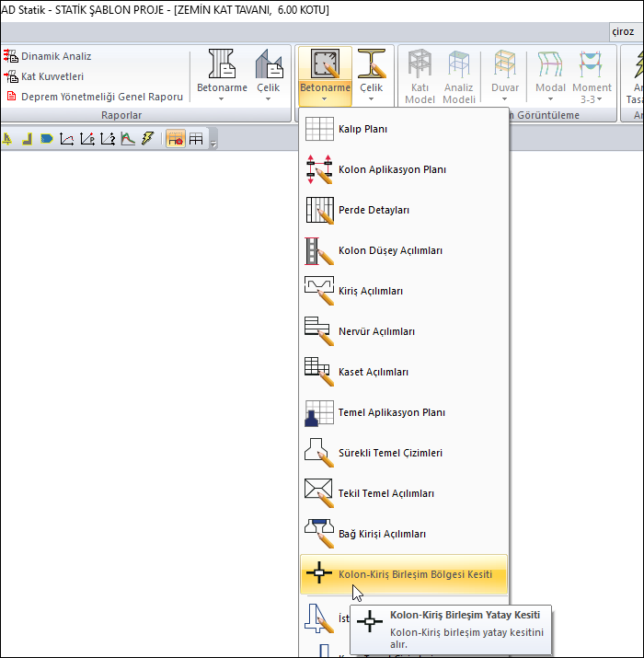This screenshot has width=644, height=658.
Task: Click yellow L-shaped section toolbar icon
Action: [28, 138]
